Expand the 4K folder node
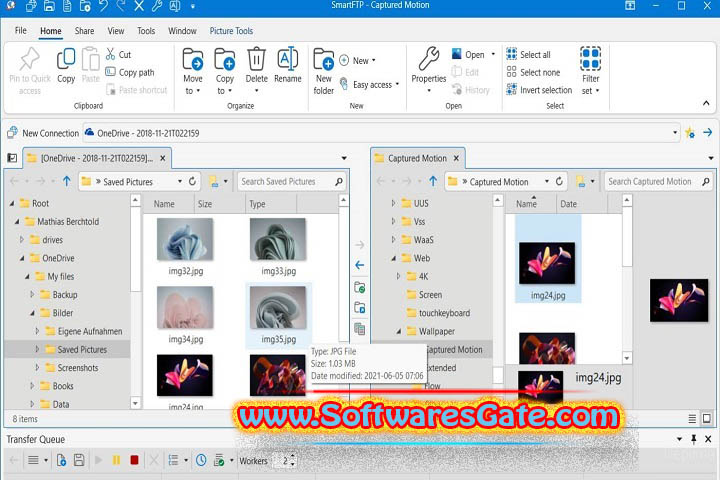Screen dimensions: 720x480 tap(398, 276)
